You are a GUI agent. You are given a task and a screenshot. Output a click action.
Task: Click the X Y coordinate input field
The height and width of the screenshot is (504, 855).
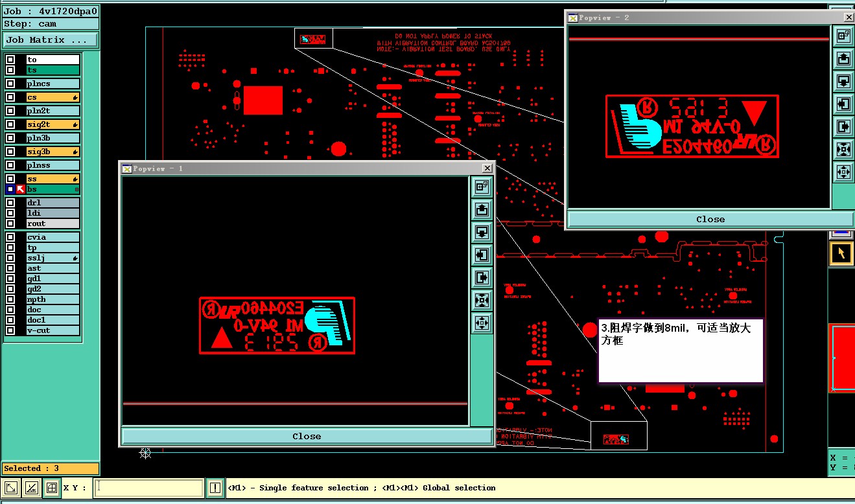click(x=149, y=488)
